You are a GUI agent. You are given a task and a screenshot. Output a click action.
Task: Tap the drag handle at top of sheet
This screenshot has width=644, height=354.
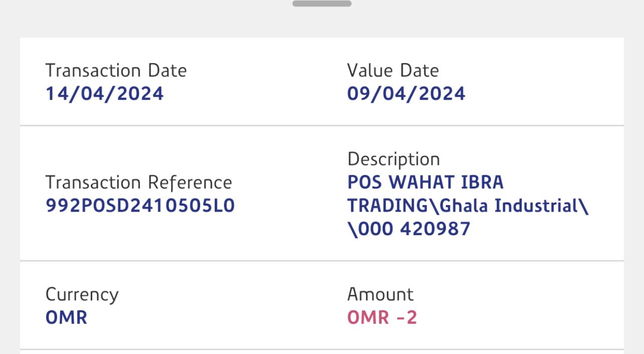(321, 4)
